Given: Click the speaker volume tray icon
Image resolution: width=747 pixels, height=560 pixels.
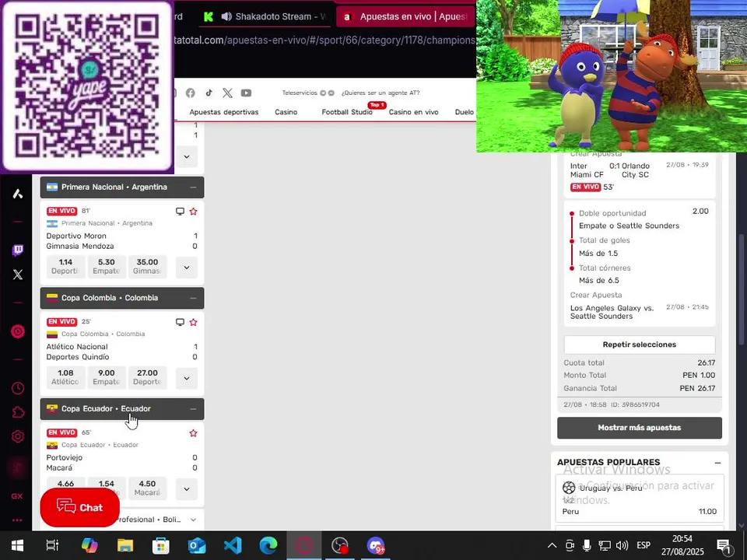Looking at the screenshot, I should coord(622,546).
